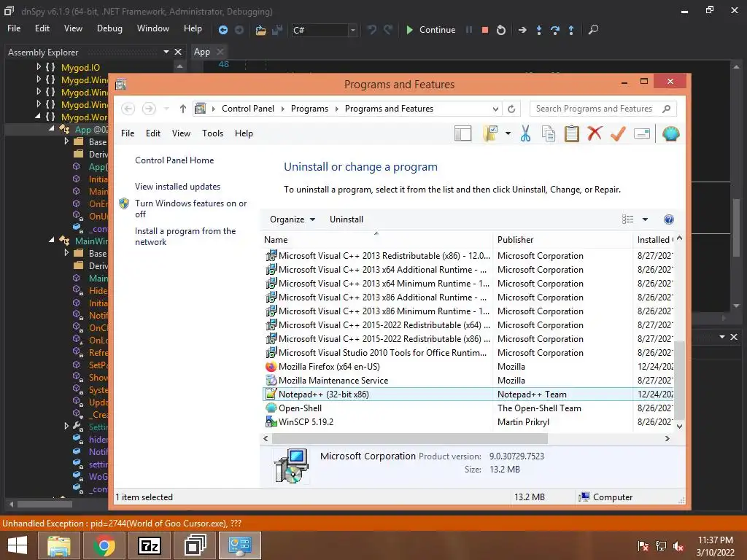Click the Paste clipboard icon
Image resolution: width=747 pixels, height=560 pixels.
[572, 134]
